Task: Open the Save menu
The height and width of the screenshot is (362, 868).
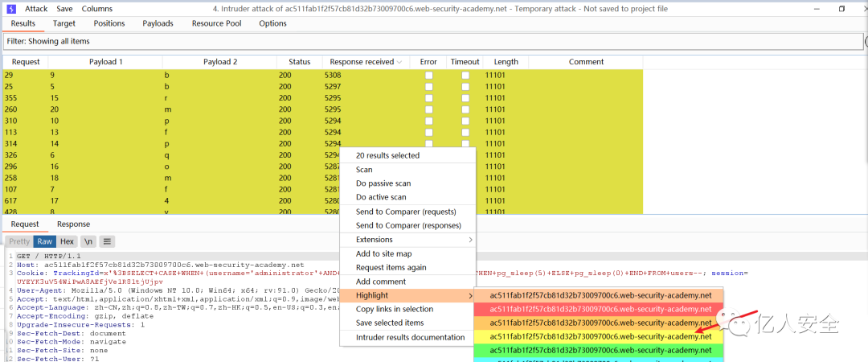Action: 64,9
